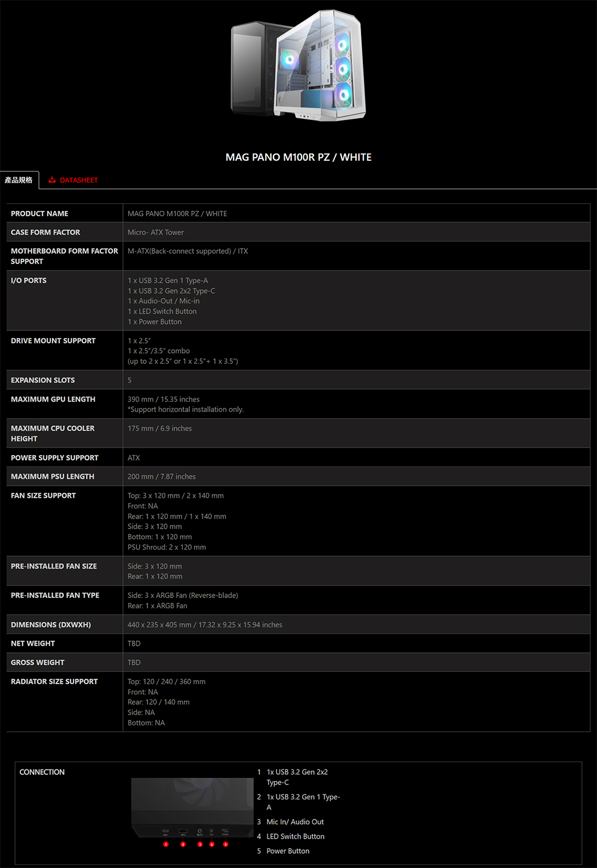Click the PRODUCT NAME row label
This screenshot has width=597, height=868.
tap(39, 213)
